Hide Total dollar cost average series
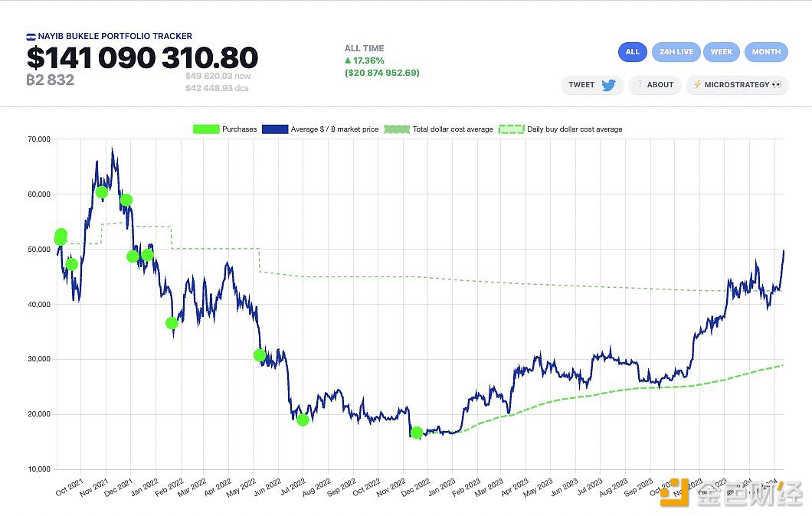 [x=439, y=129]
